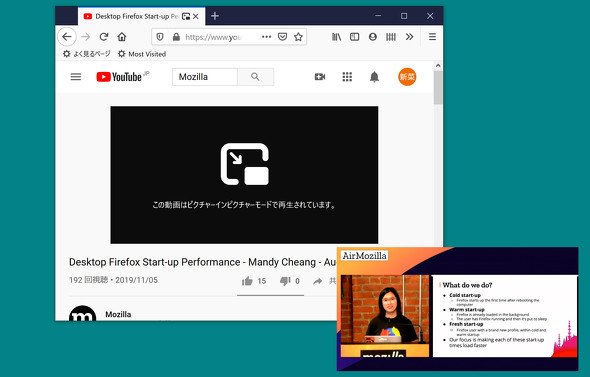Open YouTube guide hamburger menu

(76, 77)
